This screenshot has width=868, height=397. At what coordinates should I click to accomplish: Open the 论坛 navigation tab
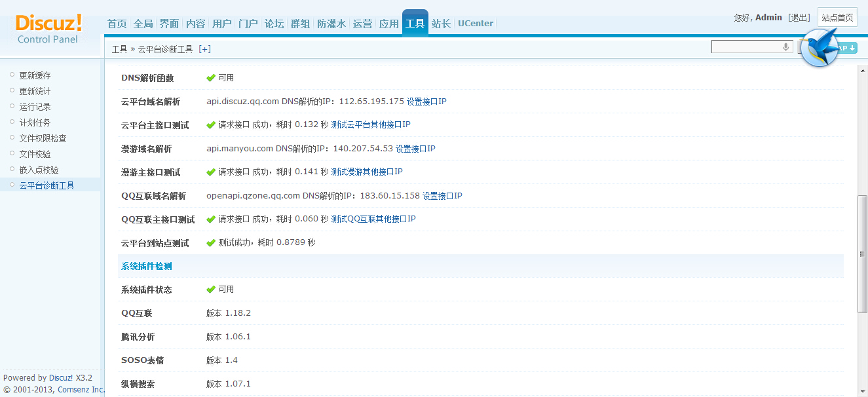274,24
